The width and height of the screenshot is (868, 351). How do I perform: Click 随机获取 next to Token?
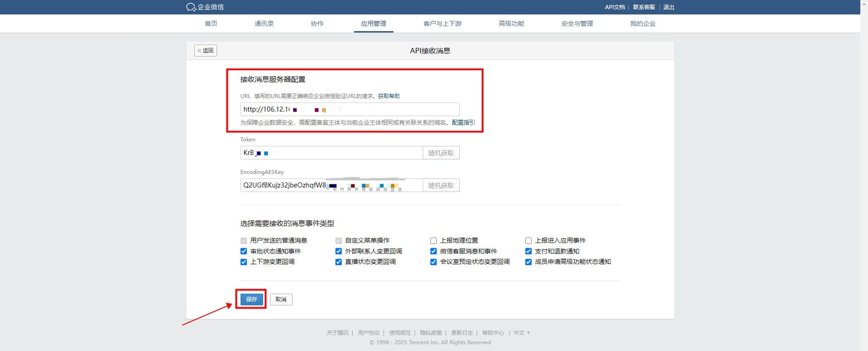(x=441, y=153)
